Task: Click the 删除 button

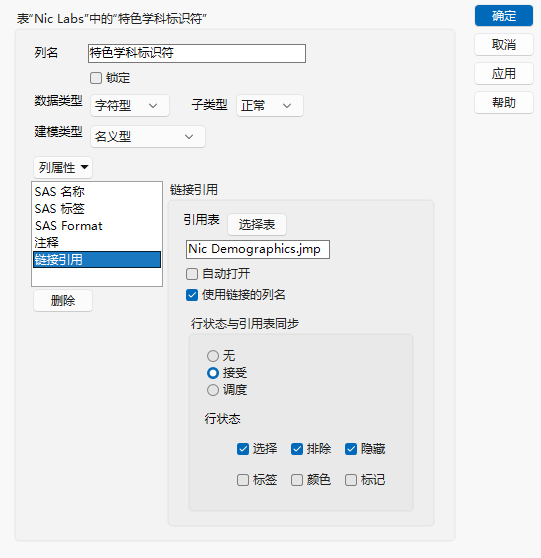Action: click(63, 301)
